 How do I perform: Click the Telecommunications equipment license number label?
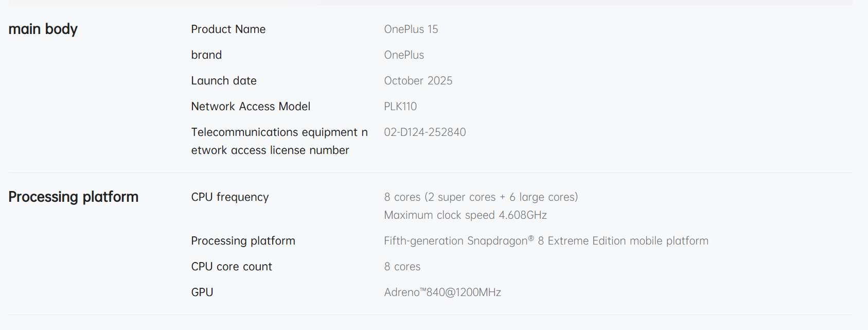click(x=279, y=141)
